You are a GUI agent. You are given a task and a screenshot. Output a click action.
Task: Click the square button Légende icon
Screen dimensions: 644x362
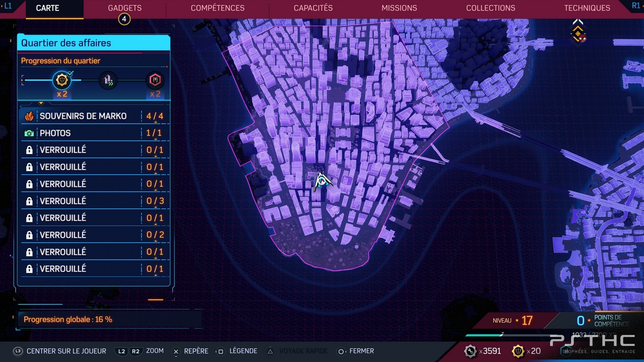coord(220,351)
